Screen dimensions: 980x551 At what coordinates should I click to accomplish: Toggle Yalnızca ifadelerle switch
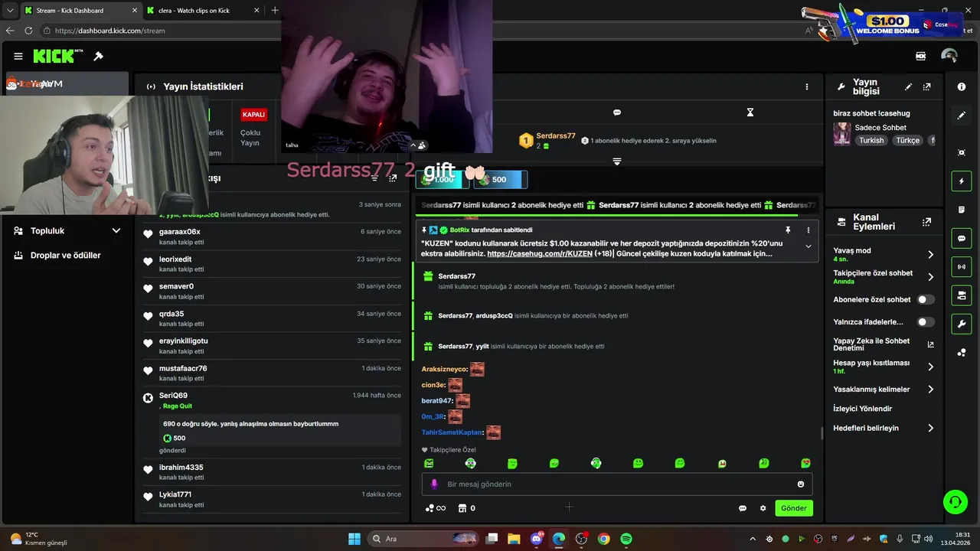tap(926, 322)
